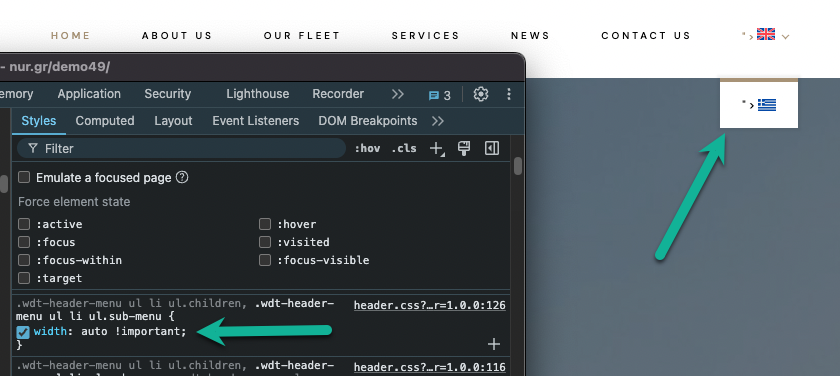840x376 pixels.
Task: Open CONTACT US menu link
Action: (x=646, y=36)
